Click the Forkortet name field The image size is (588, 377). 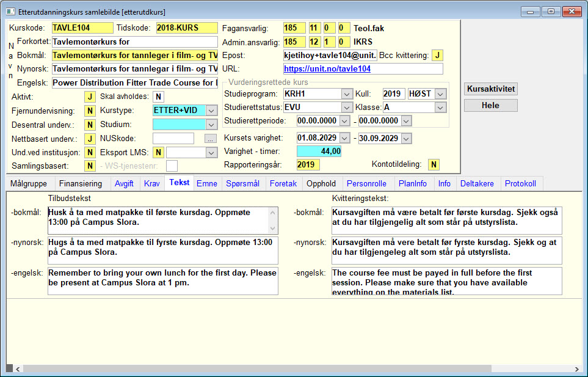pos(134,42)
